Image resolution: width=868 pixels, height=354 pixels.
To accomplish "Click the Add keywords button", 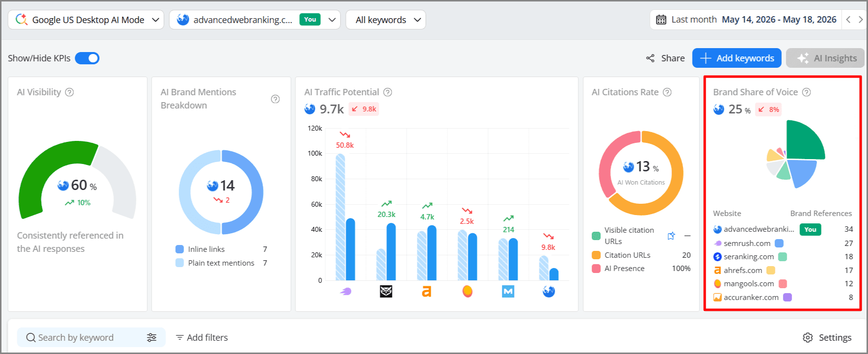I will click(x=737, y=58).
